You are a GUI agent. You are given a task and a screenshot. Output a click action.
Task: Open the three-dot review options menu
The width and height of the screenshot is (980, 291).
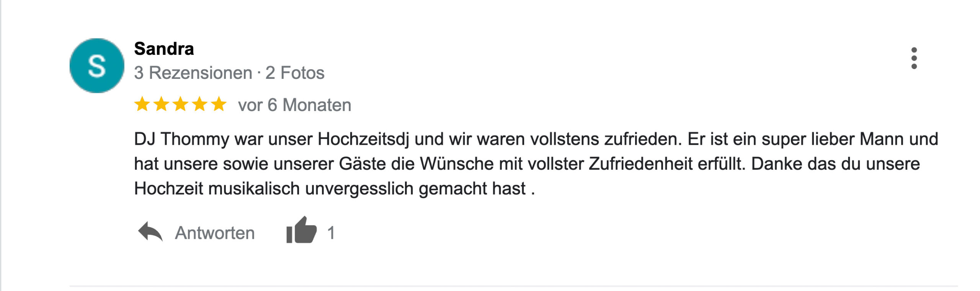[x=914, y=58]
